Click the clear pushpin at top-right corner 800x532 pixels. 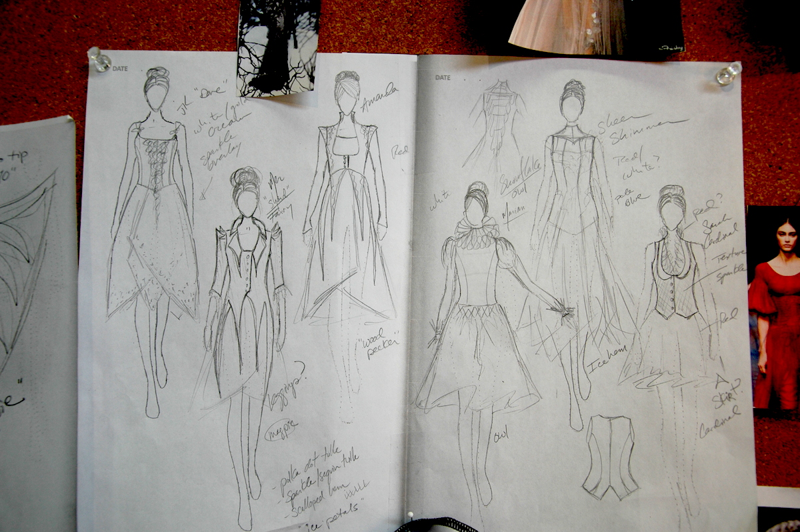coord(728,73)
